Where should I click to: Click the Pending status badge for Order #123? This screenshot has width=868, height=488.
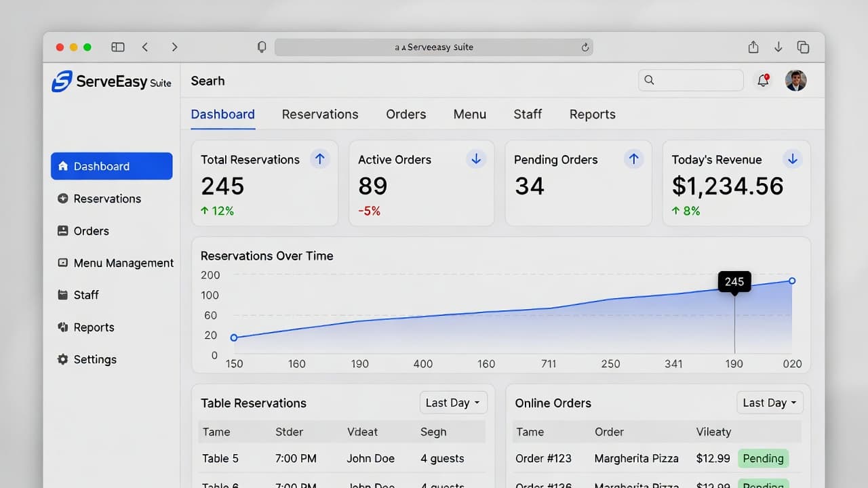click(763, 458)
